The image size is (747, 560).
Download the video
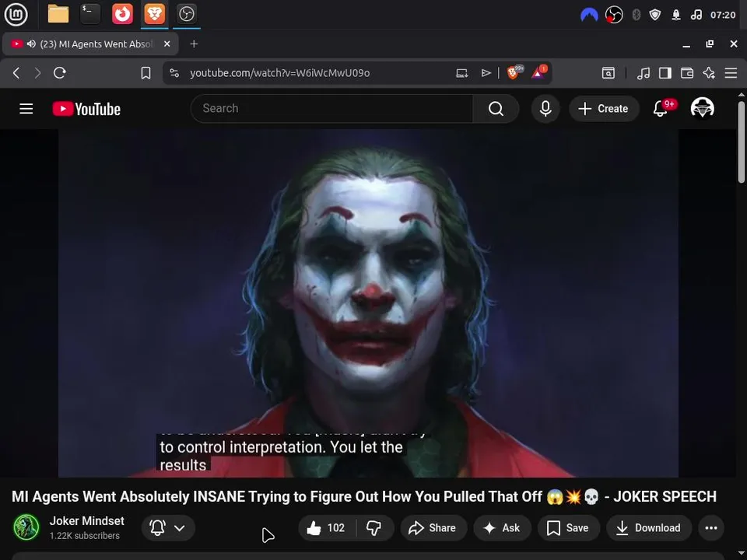(649, 527)
